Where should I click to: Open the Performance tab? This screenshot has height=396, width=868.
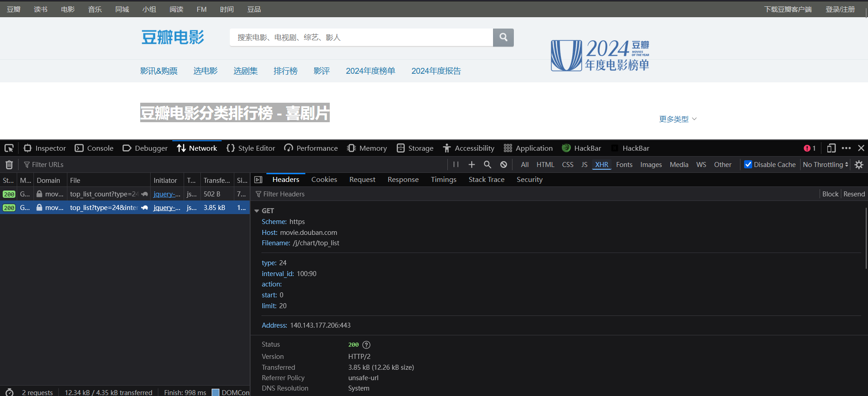click(311, 148)
